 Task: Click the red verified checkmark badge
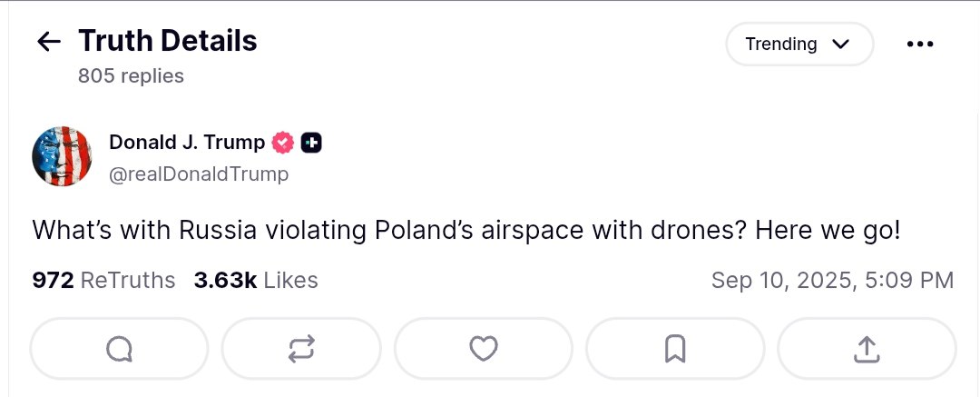click(x=283, y=143)
